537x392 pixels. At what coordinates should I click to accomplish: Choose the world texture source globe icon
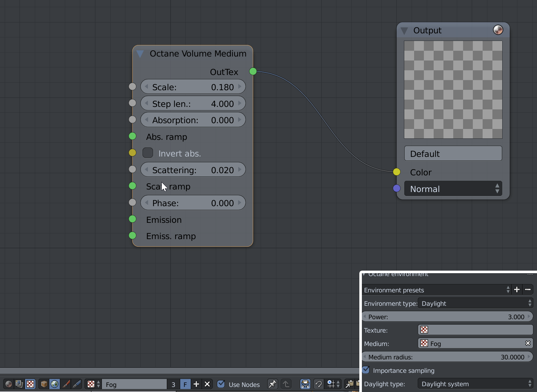coord(55,384)
